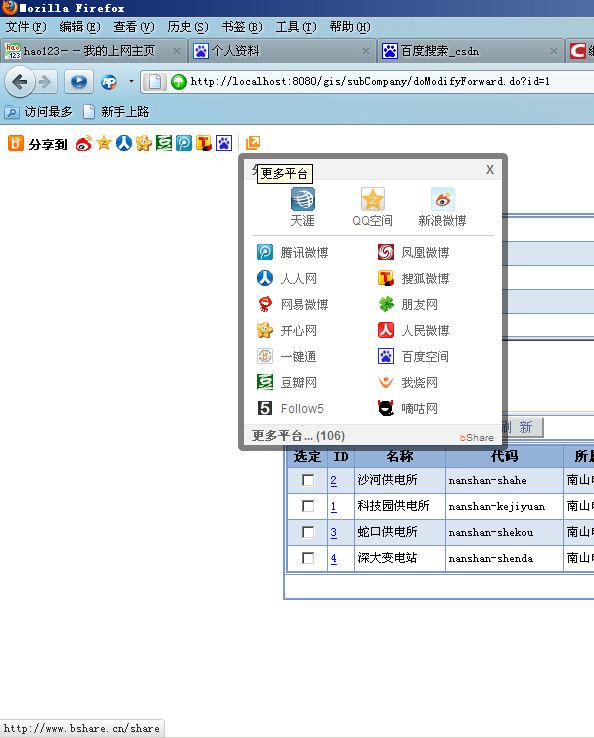Share to Renren icon in toolbar

pyautogui.click(x=124, y=143)
